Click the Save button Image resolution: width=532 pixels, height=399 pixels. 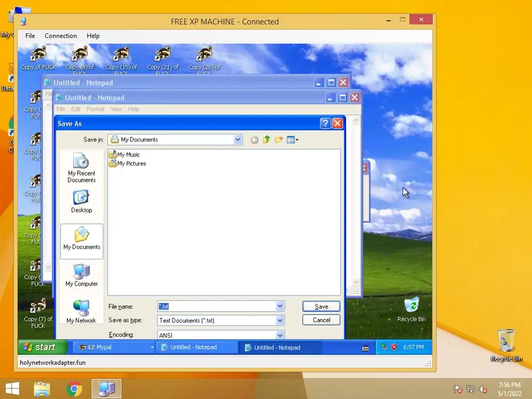(x=321, y=307)
